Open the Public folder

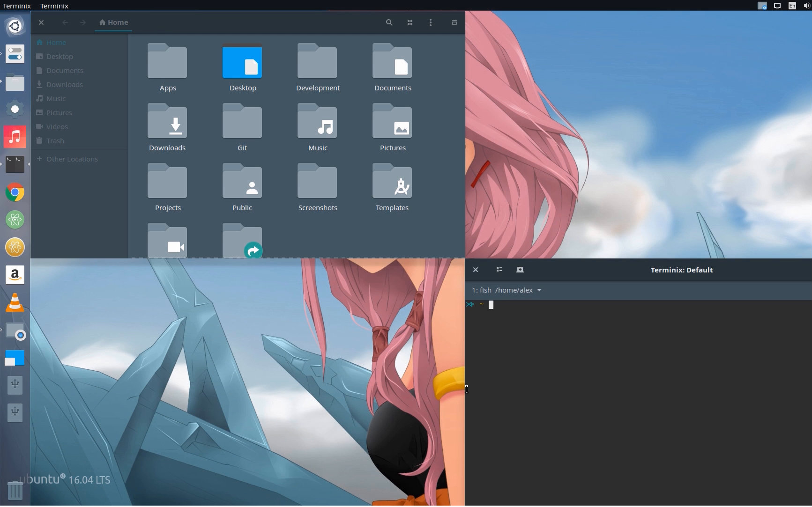(x=242, y=181)
